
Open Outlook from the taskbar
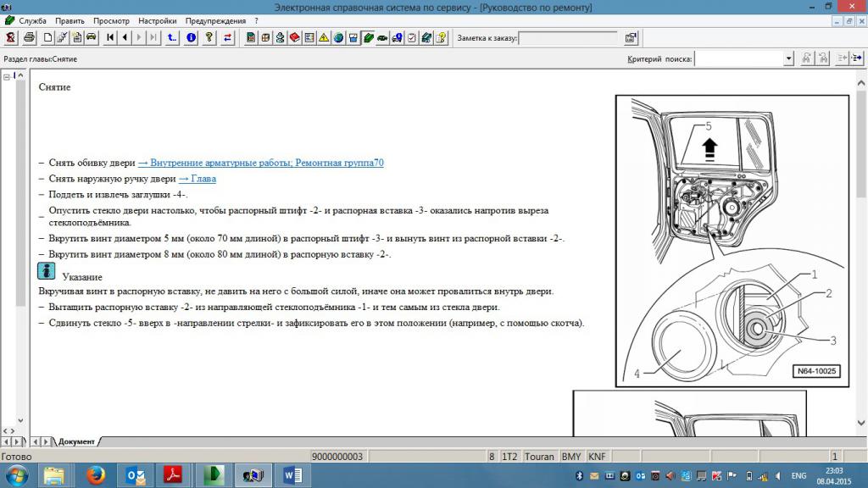[135, 475]
